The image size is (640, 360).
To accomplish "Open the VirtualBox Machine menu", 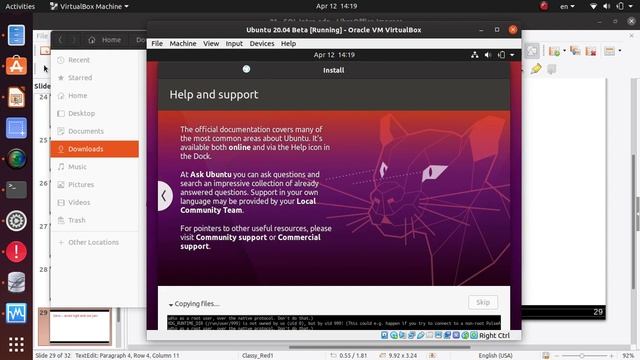I will click(x=183, y=44).
